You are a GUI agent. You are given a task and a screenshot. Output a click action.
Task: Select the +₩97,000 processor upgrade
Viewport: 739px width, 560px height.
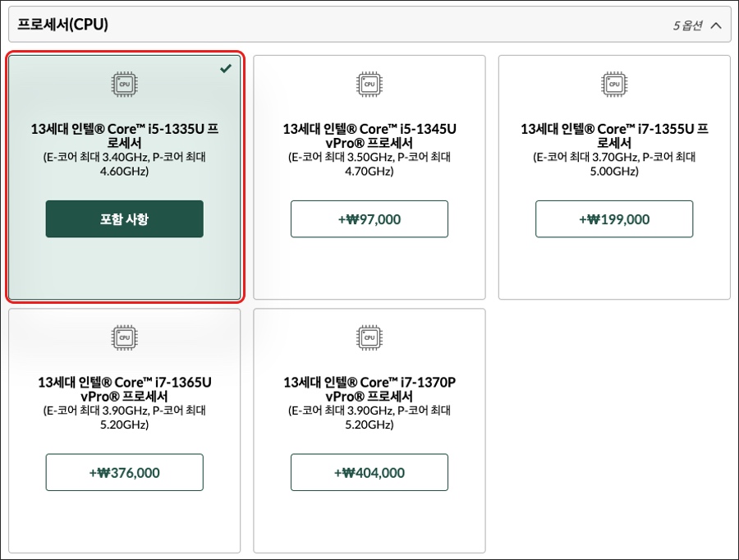[369, 218]
